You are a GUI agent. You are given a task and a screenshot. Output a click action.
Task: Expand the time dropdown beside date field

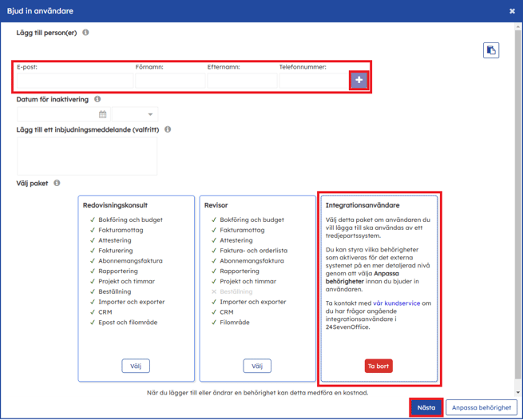(x=135, y=115)
